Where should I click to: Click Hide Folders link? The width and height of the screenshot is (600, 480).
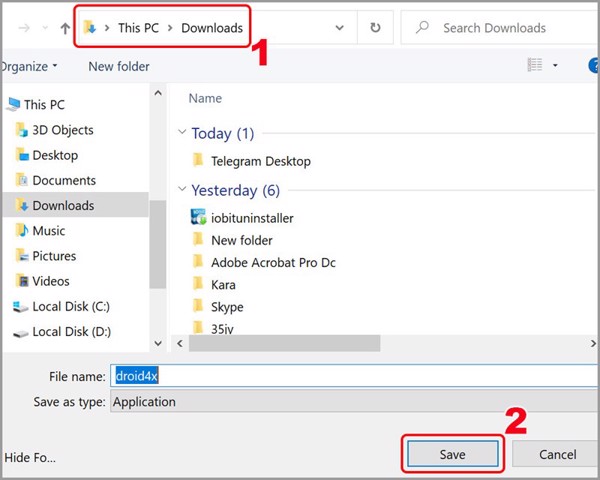coord(30,457)
